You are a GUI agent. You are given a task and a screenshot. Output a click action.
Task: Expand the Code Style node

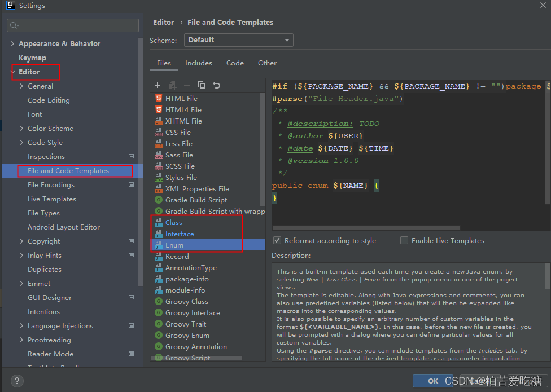(x=21, y=143)
